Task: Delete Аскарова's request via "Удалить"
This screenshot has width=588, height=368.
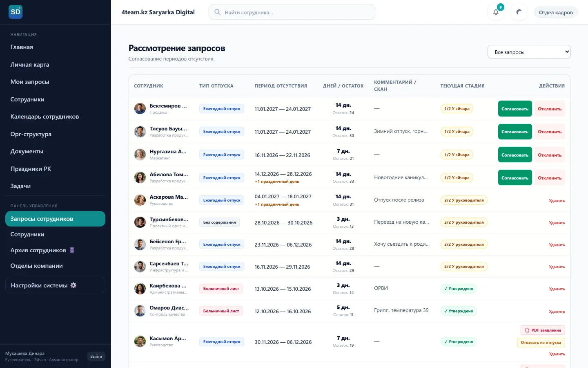Action: [x=557, y=201]
